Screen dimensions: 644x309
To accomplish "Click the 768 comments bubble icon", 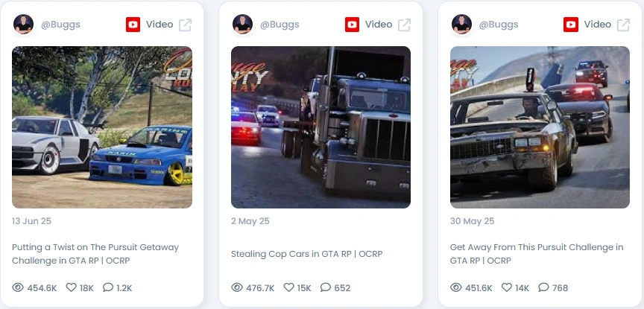I will click(x=543, y=287).
